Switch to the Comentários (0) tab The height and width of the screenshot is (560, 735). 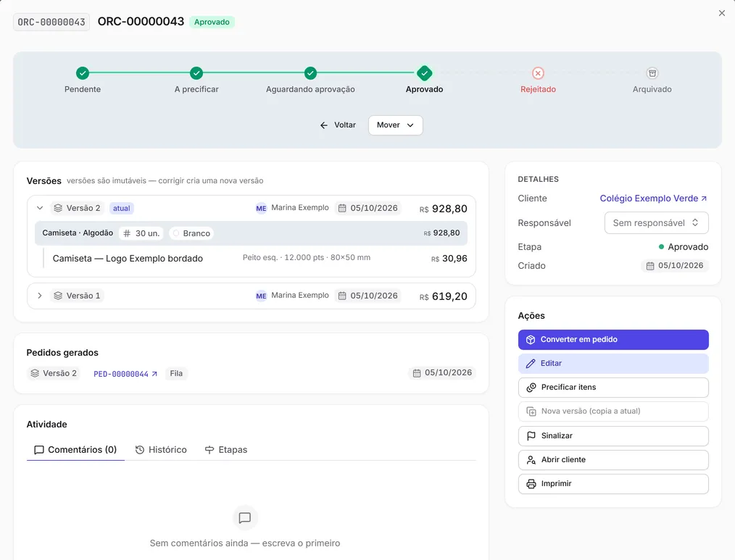click(75, 450)
